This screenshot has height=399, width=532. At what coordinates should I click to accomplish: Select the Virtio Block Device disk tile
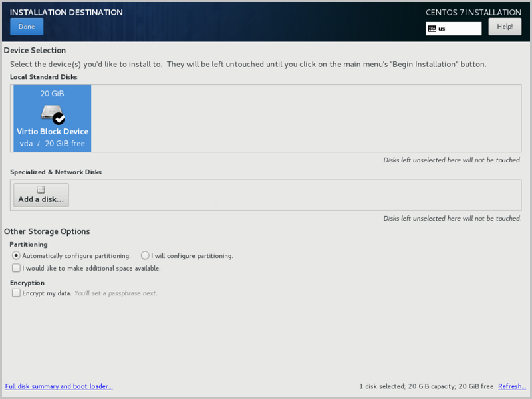point(53,118)
